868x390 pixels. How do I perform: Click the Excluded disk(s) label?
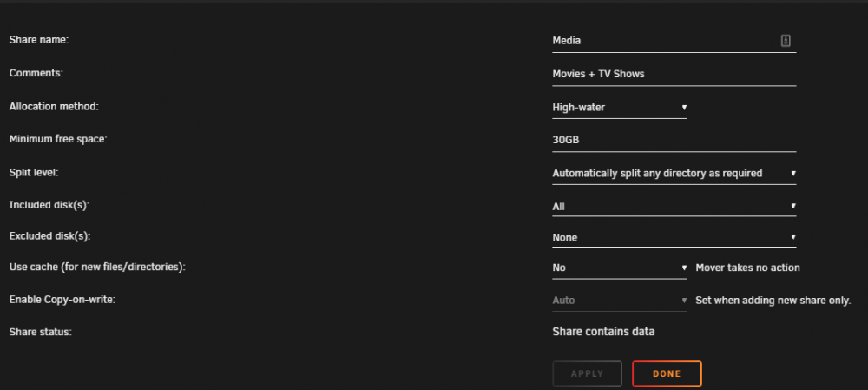click(x=49, y=236)
